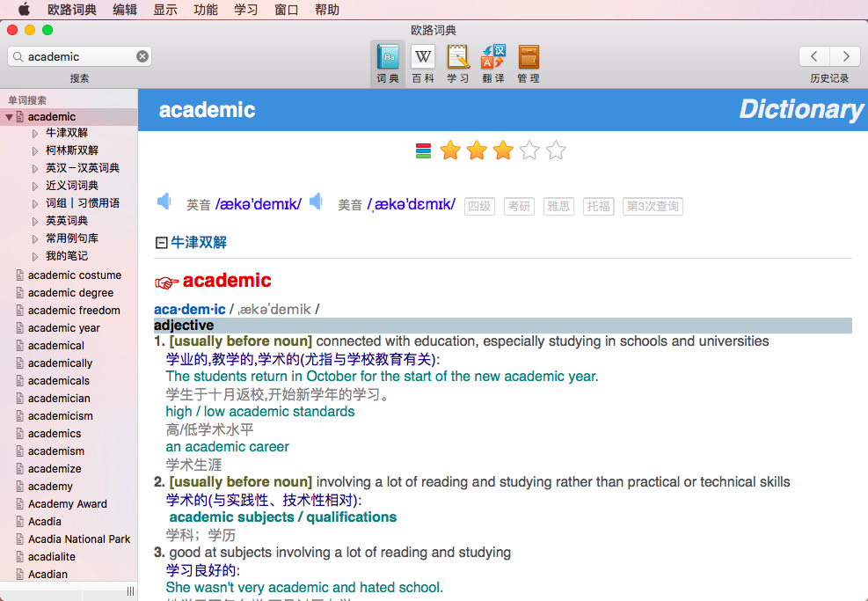Viewport: 868px width, 601px height.
Task: Click the 第3次查询 tag
Action: pos(653,206)
